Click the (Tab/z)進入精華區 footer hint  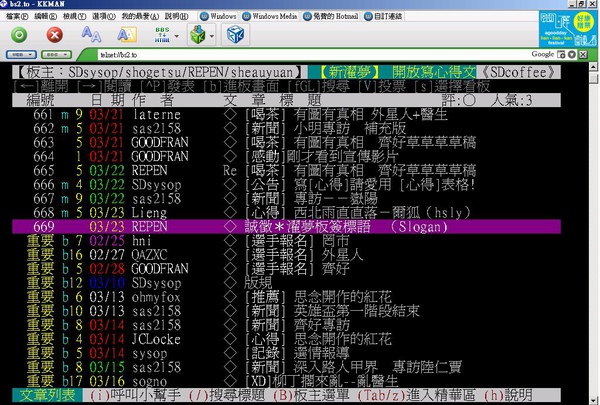pyautogui.click(x=416, y=395)
